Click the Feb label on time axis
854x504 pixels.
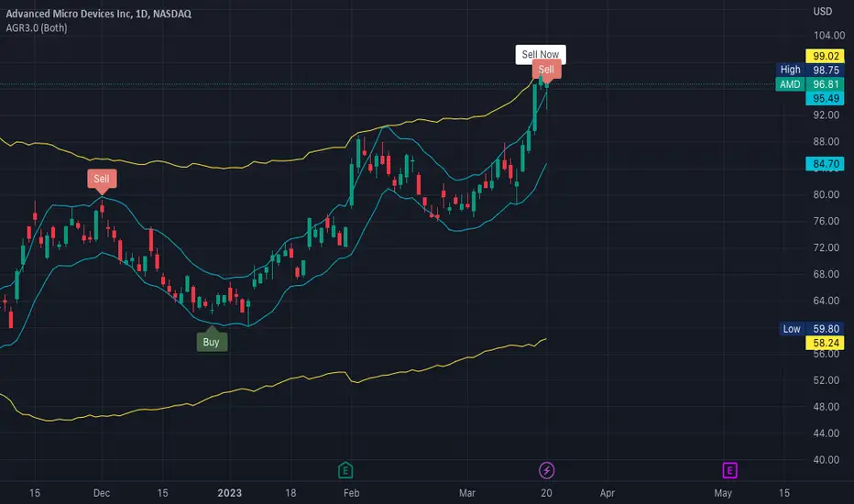click(351, 493)
